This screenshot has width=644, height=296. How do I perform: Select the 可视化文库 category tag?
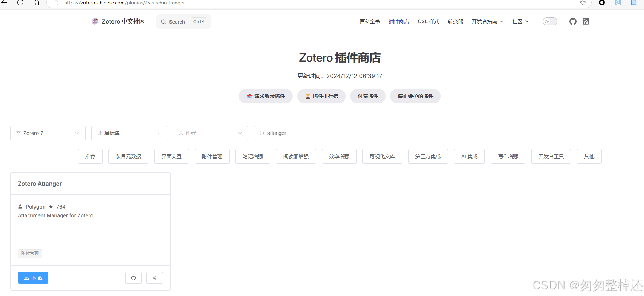[382, 156]
